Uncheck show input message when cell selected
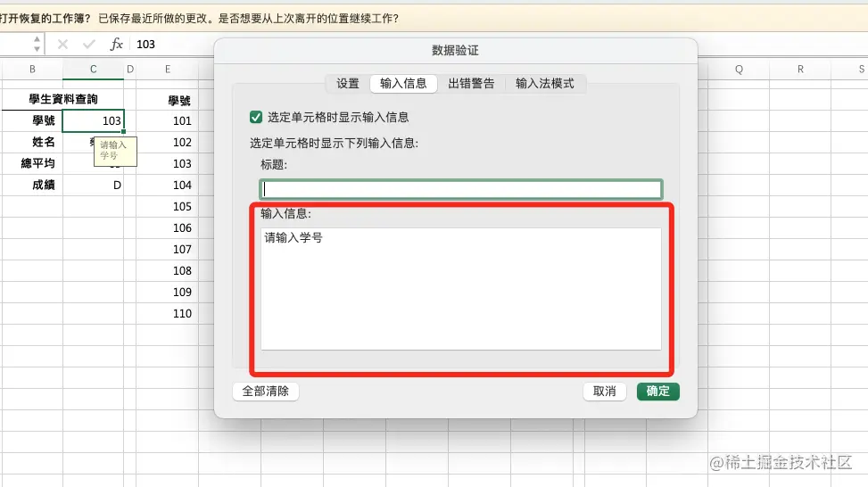Image resolution: width=868 pixels, height=487 pixels. tap(256, 117)
